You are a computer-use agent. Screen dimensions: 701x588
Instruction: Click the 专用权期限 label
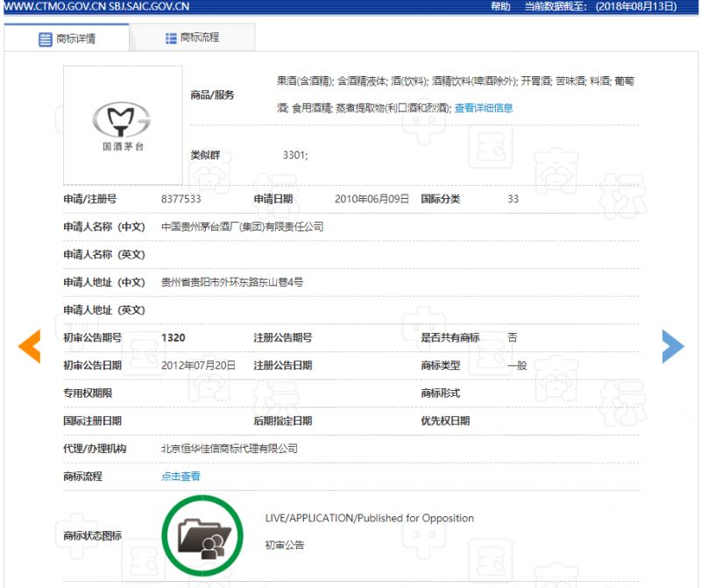88,393
